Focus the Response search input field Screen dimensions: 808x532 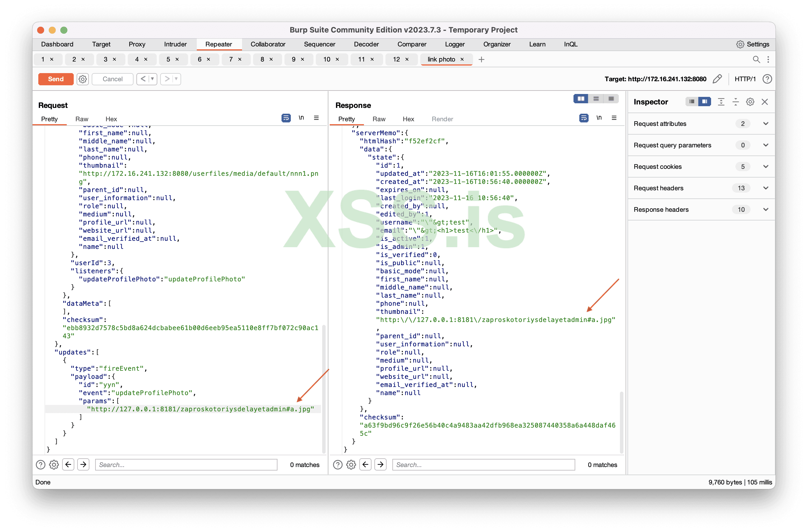tap(483, 465)
